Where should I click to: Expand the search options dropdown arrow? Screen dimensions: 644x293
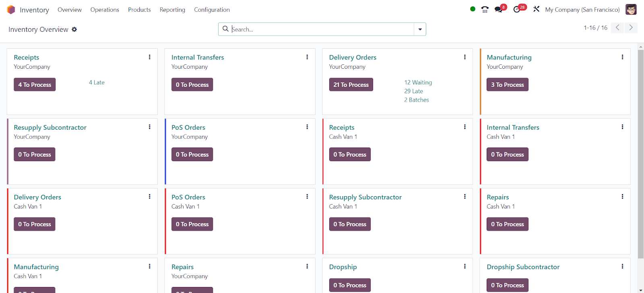(x=420, y=29)
